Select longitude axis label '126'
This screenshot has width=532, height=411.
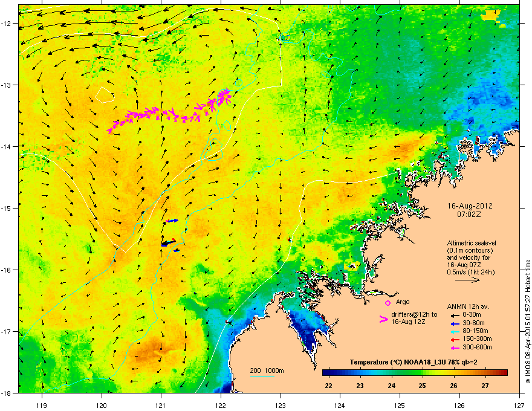point(459,405)
